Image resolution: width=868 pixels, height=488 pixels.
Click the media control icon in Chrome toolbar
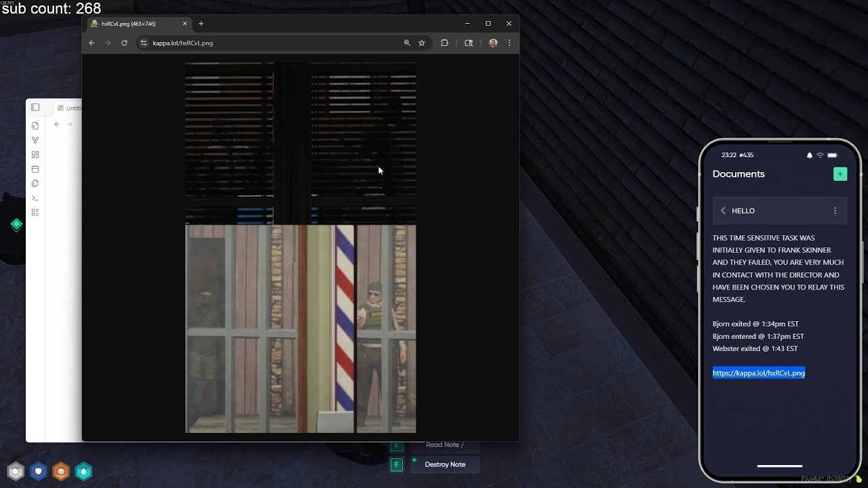click(x=469, y=43)
